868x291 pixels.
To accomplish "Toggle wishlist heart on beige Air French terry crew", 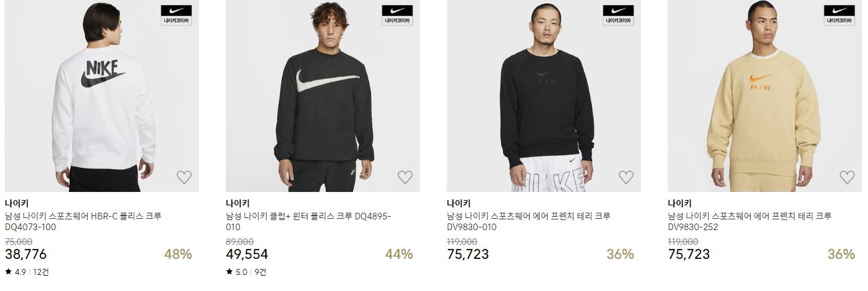I will coord(847,177).
